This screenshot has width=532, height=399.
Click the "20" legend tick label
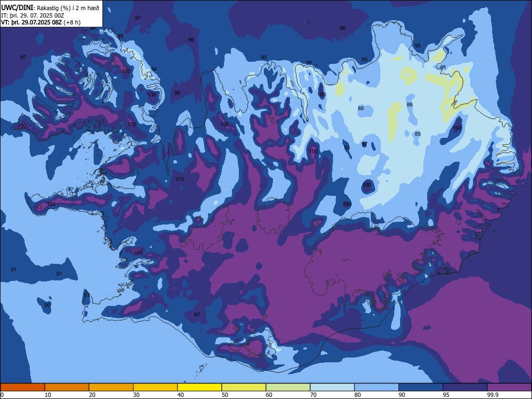coord(92,395)
